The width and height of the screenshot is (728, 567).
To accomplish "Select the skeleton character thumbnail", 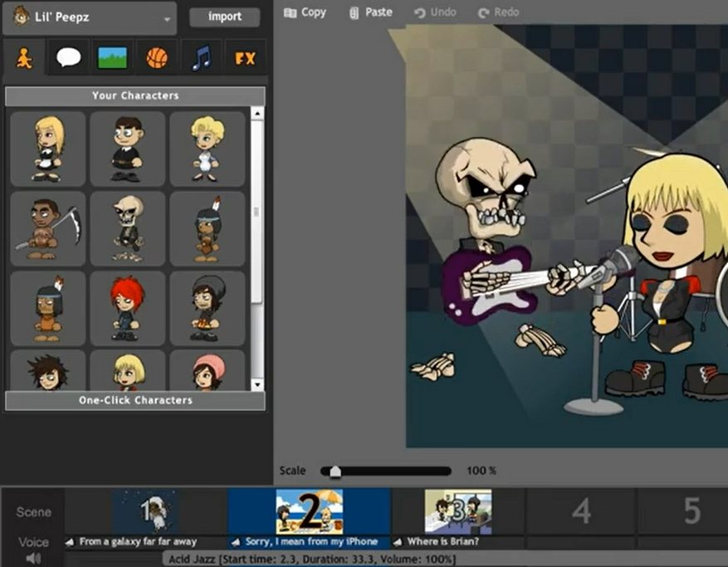I will (x=127, y=228).
